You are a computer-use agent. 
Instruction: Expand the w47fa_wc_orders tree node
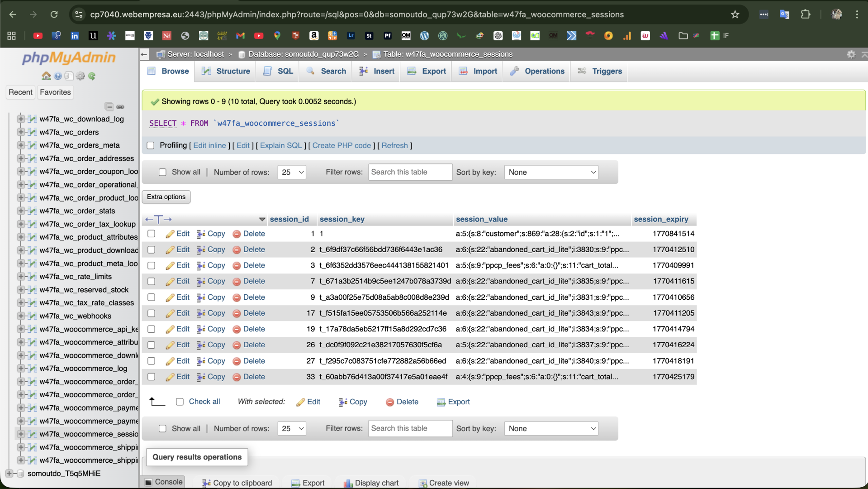(x=21, y=132)
